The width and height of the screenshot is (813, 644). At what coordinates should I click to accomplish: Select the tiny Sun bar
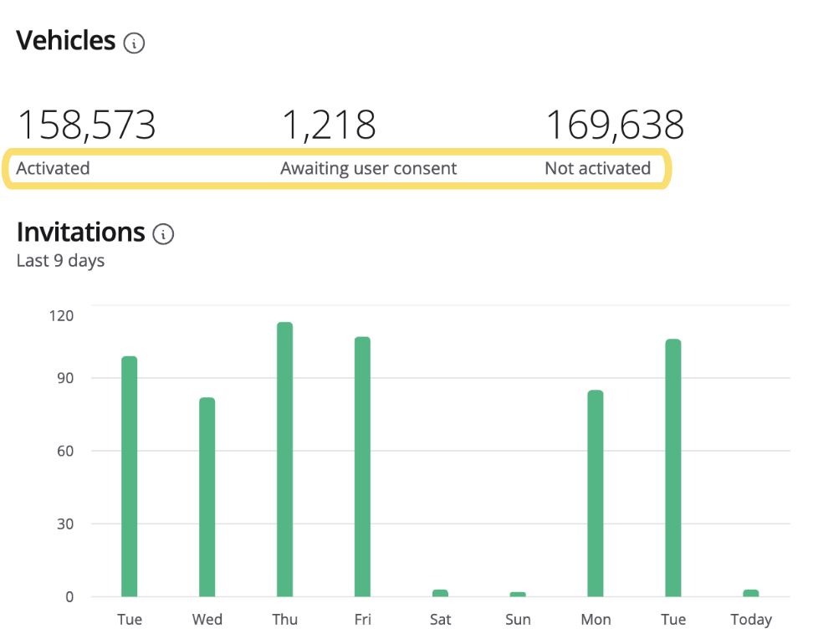pos(518,594)
